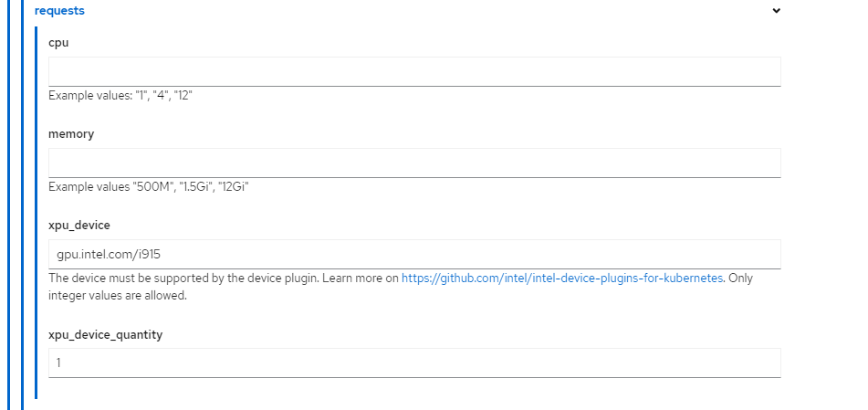Image resolution: width=868 pixels, height=410 pixels.
Task: Place cursor on the quantity value 1
Action: pyautogui.click(x=59, y=363)
